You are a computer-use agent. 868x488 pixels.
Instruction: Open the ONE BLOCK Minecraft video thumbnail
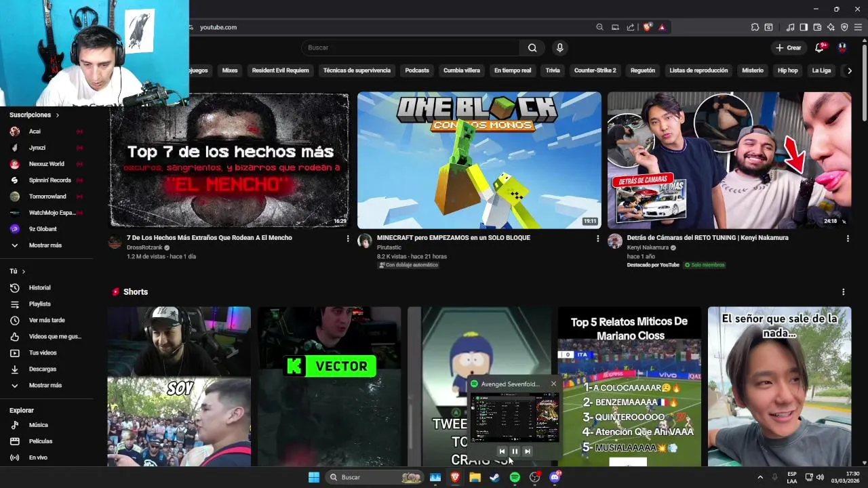pyautogui.click(x=479, y=161)
